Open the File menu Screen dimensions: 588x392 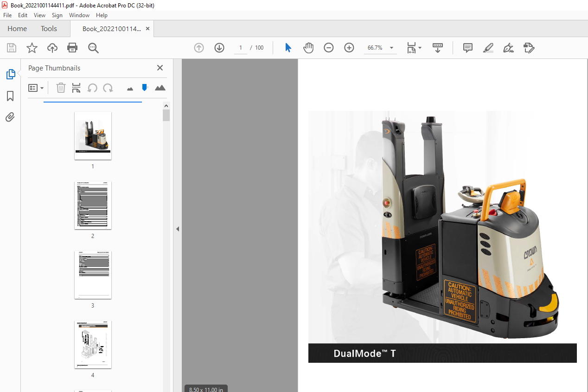[x=7, y=15]
